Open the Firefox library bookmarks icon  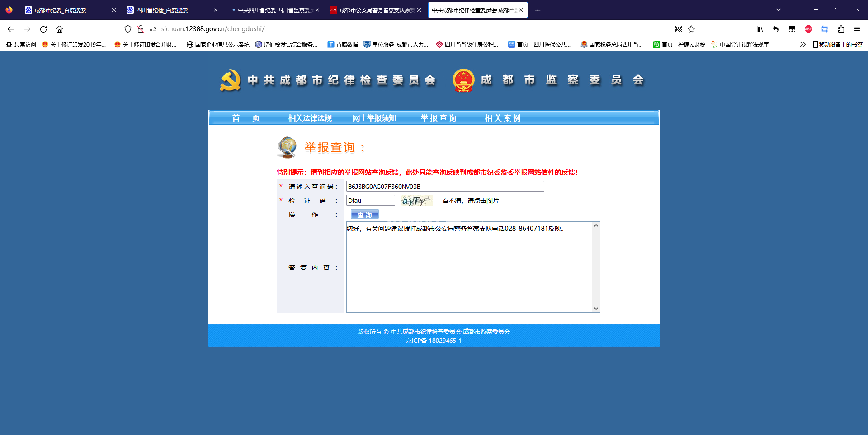tap(759, 29)
